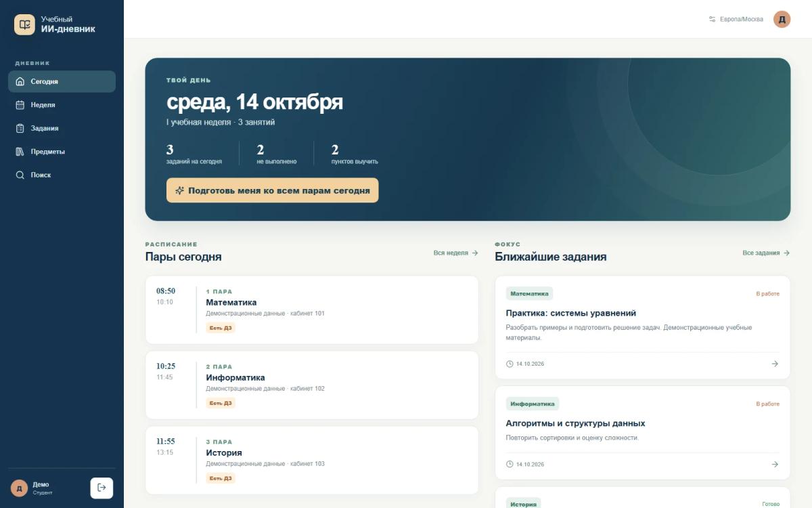Click the app logo book icon

click(x=25, y=24)
